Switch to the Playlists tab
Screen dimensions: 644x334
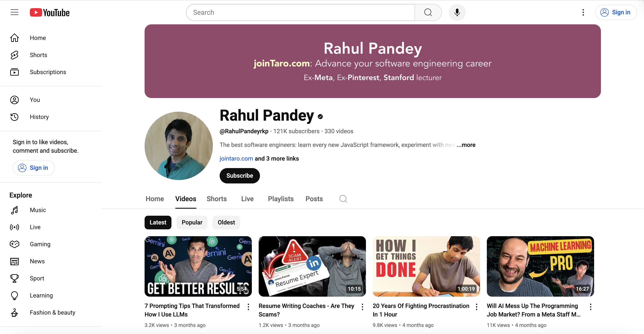point(280,199)
